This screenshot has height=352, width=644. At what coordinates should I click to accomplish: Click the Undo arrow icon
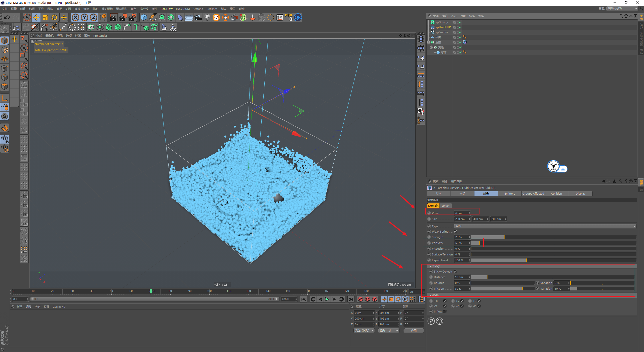click(x=7, y=17)
